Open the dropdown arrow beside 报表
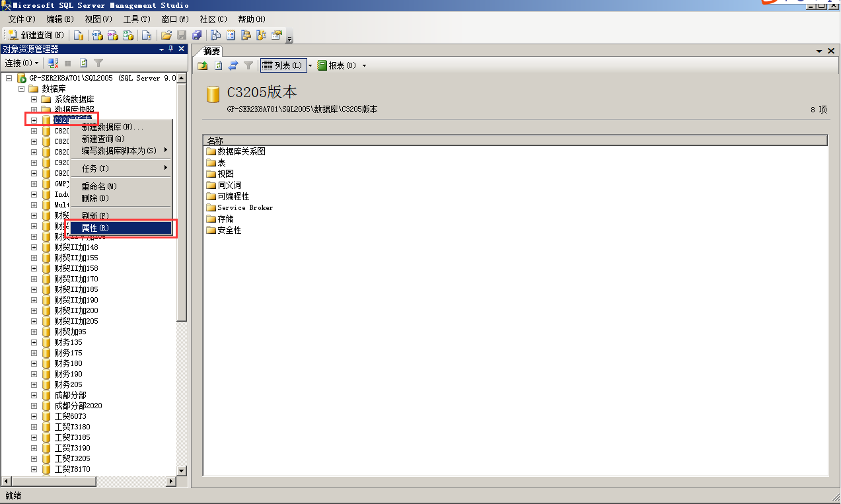This screenshot has width=841, height=504. (x=364, y=65)
